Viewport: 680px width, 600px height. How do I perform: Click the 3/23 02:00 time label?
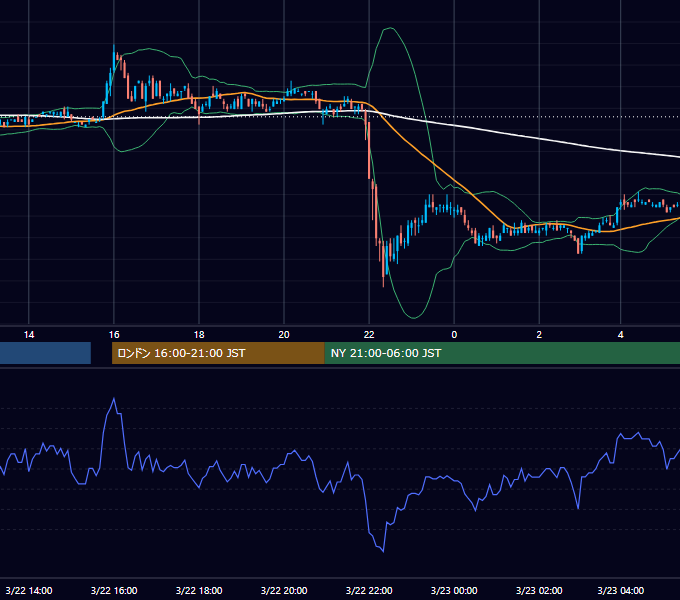[539, 590]
